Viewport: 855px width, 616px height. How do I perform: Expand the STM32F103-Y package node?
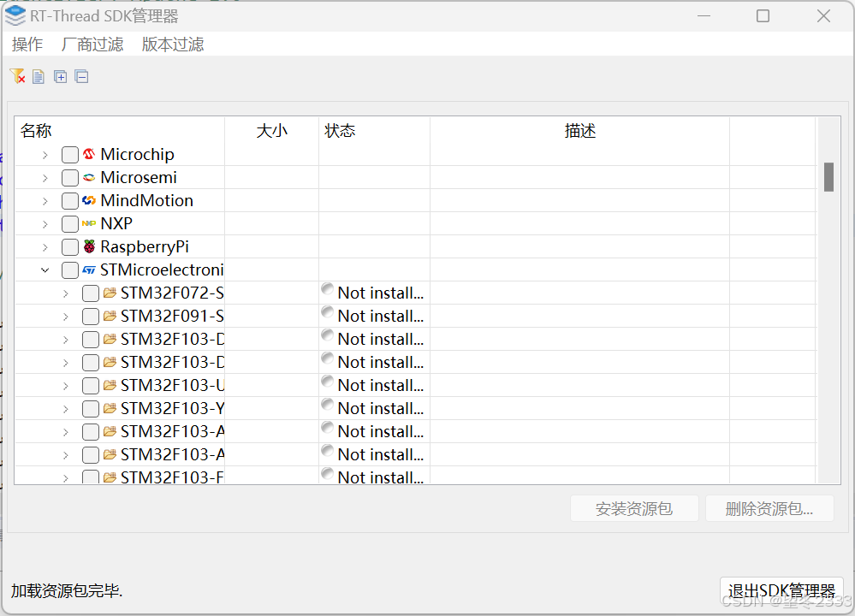click(x=65, y=409)
